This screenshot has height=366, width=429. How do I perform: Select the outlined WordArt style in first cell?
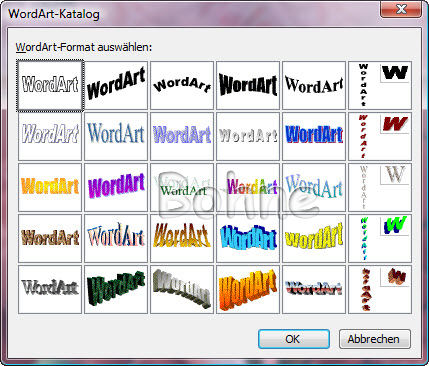coord(50,85)
